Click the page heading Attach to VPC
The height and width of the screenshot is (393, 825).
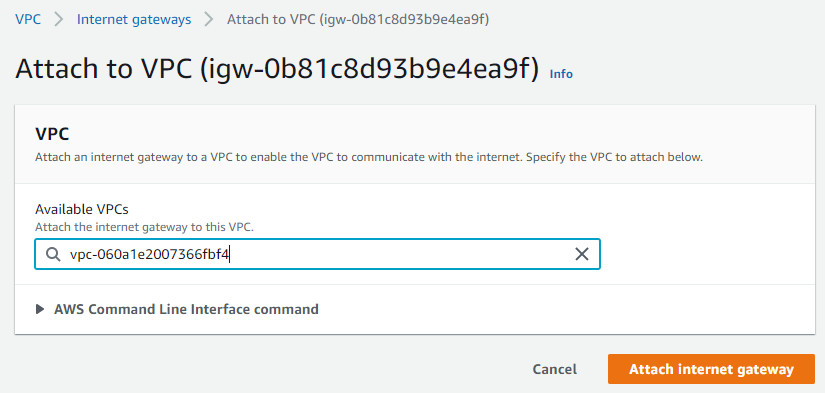(x=277, y=70)
